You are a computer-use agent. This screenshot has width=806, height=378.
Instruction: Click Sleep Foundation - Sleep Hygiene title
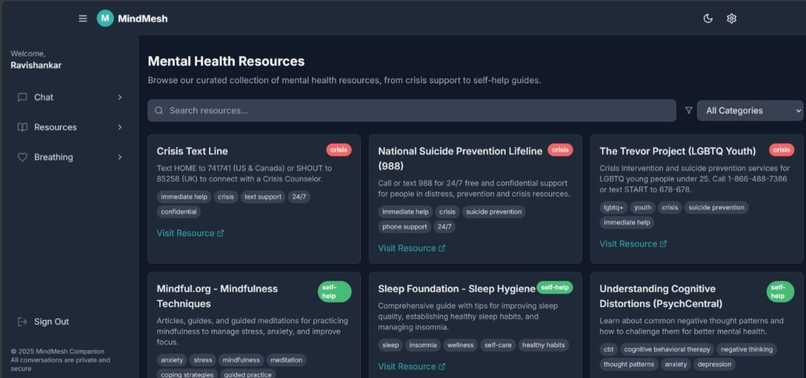click(456, 289)
